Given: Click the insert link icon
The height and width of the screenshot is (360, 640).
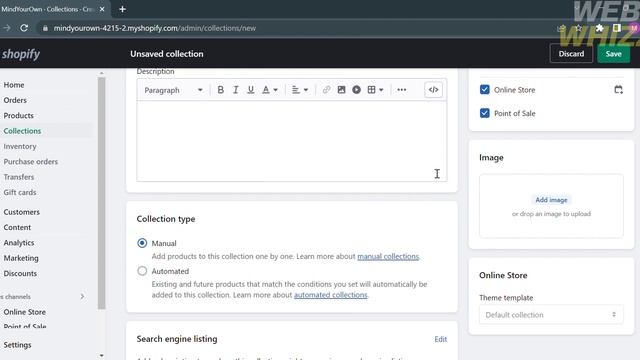Looking at the screenshot, I should click(326, 90).
